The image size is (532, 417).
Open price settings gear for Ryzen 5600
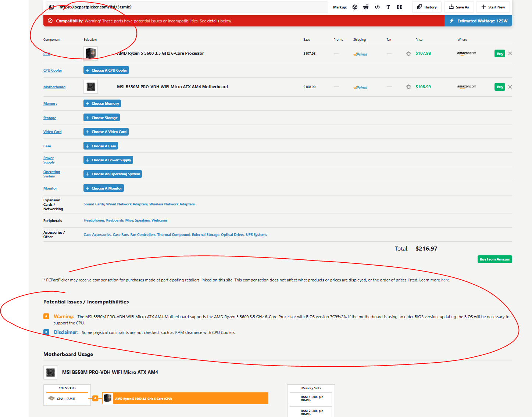(x=408, y=54)
